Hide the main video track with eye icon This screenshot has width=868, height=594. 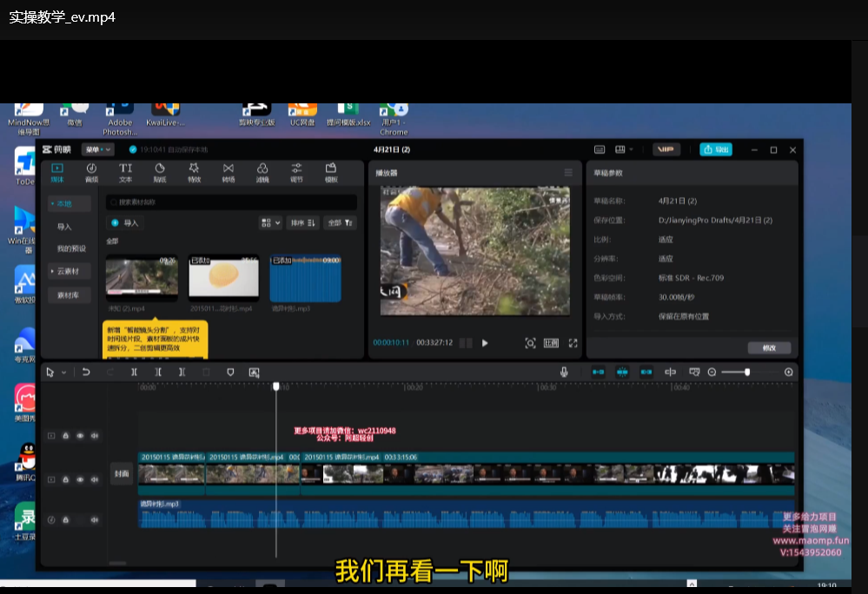tap(80, 479)
